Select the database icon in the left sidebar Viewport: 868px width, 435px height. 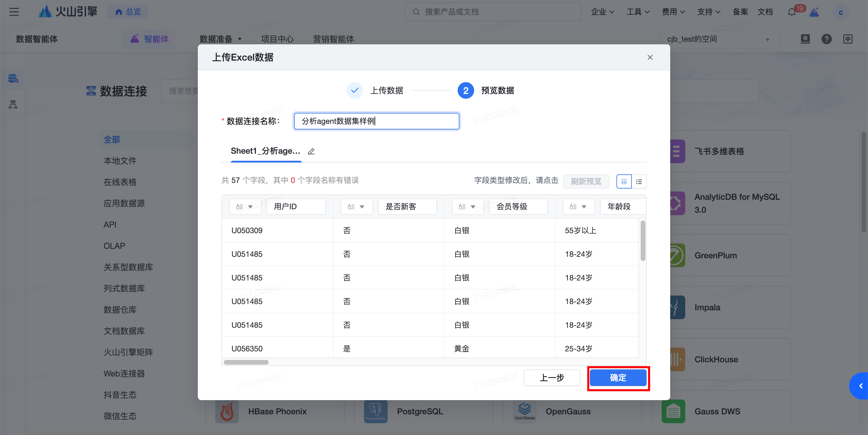pos(13,79)
